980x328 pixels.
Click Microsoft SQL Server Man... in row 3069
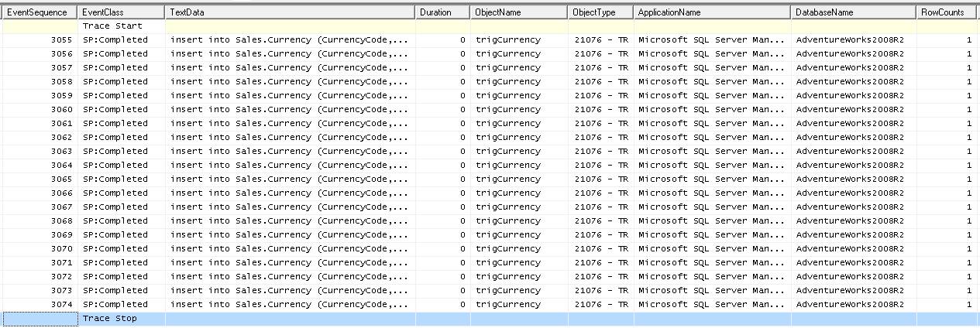click(x=713, y=235)
